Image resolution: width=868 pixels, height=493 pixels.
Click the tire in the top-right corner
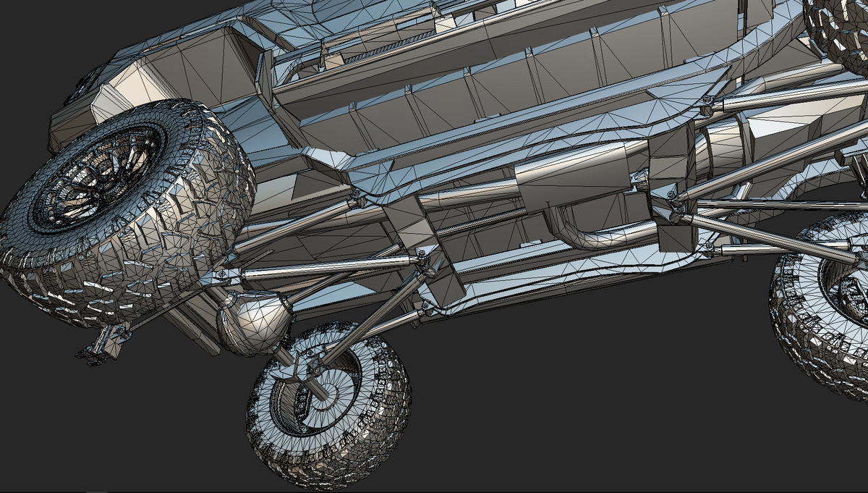click(839, 29)
